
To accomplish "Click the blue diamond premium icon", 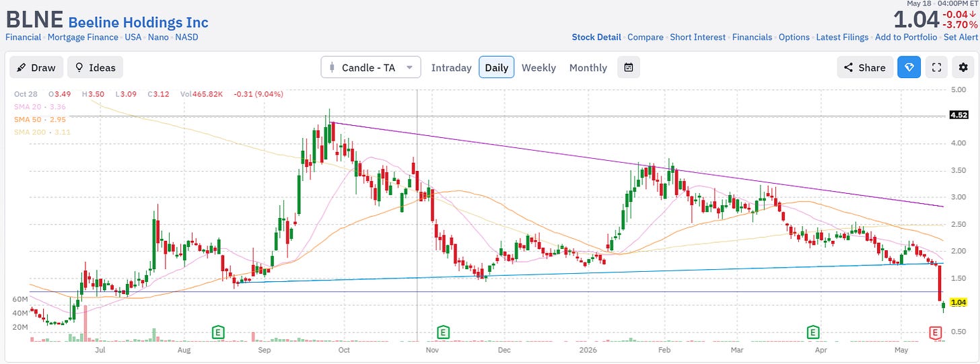I will click(x=909, y=67).
